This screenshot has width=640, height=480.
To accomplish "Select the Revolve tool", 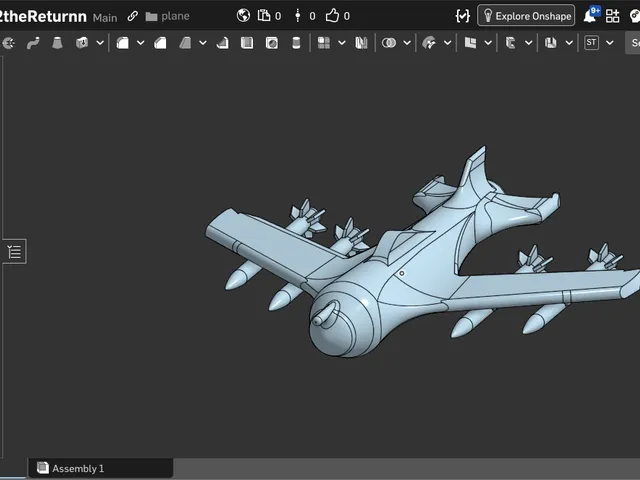I will (x=8, y=43).
